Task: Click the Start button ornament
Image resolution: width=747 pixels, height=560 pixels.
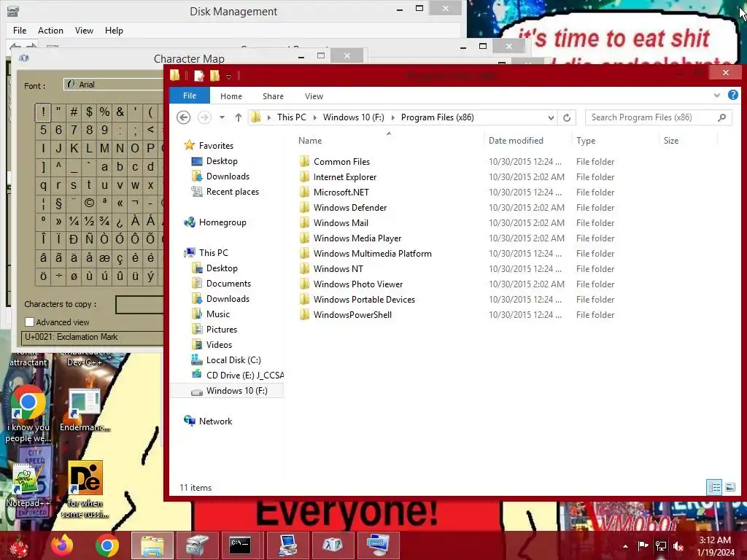Action: 19,546
